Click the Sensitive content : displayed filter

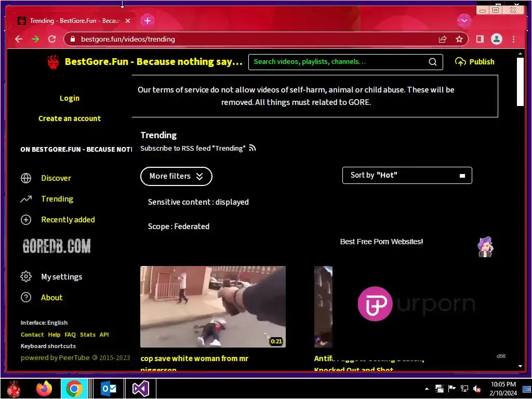pyautogui.click(x=198, y=202)
